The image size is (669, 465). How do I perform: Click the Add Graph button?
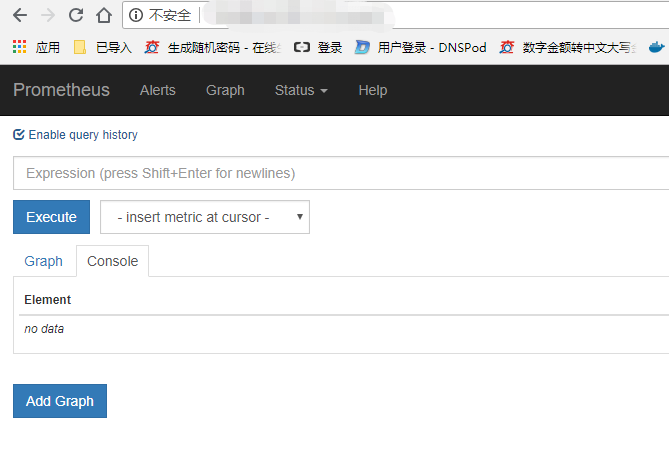(x=60, y=401)
